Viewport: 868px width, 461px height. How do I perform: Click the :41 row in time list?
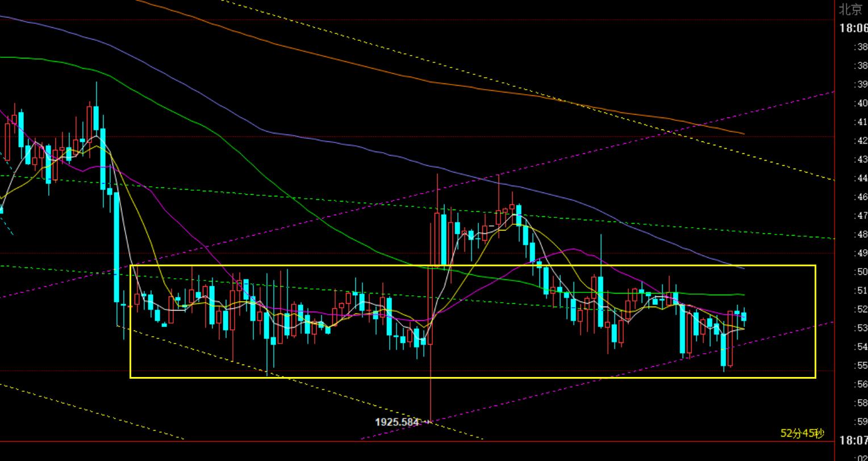pyautogui.click(x=860, y=122)
